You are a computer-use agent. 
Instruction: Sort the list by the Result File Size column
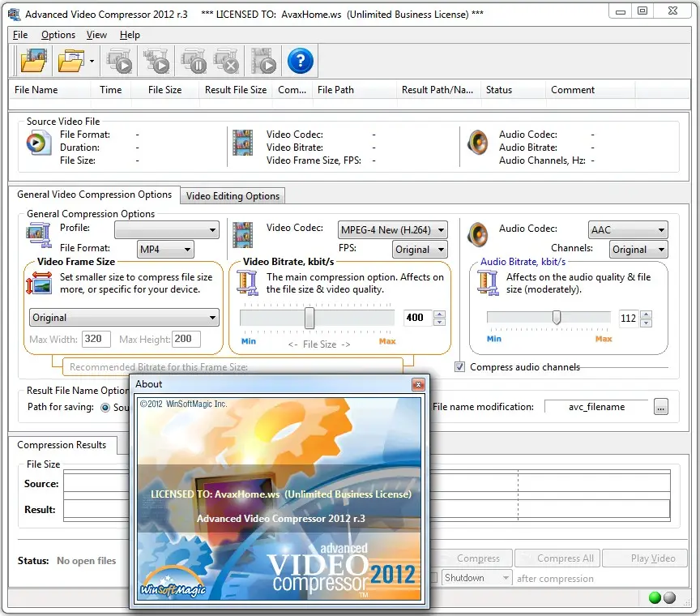pyautogui.click(x=236, y=90)
